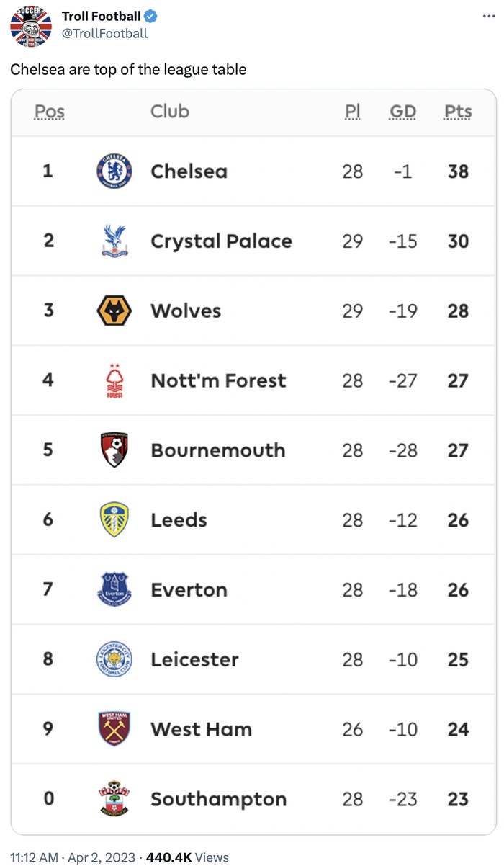This screenshot has height=866, width=504.
Task: Open the tweet timestamp link
Action: click(x=73, y=857)
